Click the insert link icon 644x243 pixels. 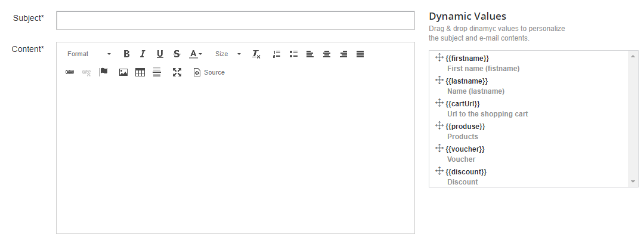[x=70, y=72]
